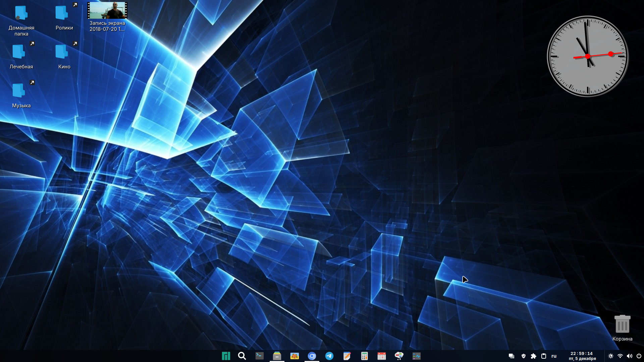Click the search magnifier in the dock
Image resolution: width=644 pixels, height=362 pixels.
tap(242, 356)
